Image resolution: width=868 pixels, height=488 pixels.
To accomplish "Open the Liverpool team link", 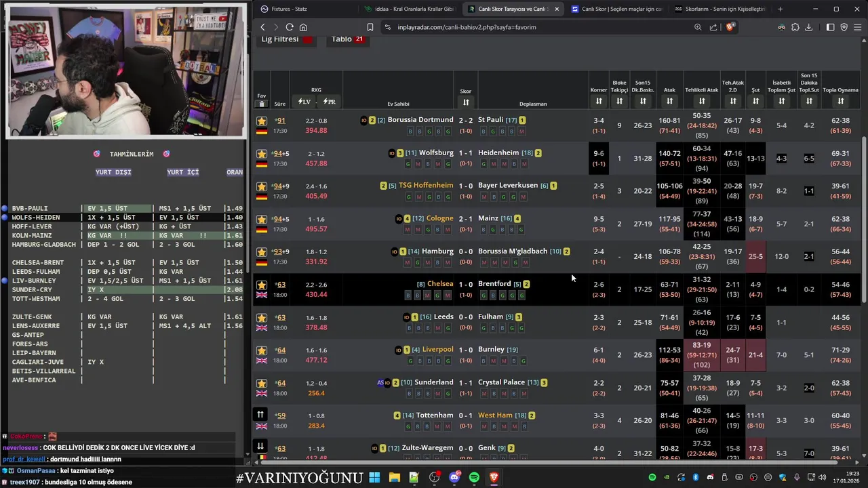I will [x=437, y=350].
